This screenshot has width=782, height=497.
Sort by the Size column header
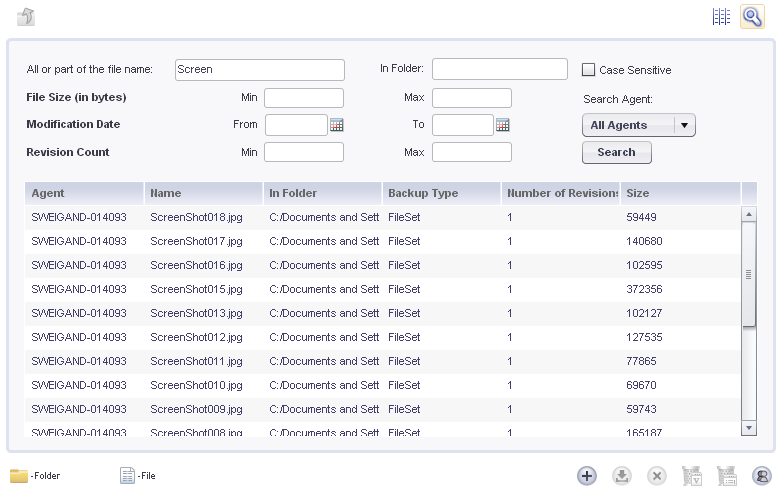pyautogui.click(x=680, y=193)
